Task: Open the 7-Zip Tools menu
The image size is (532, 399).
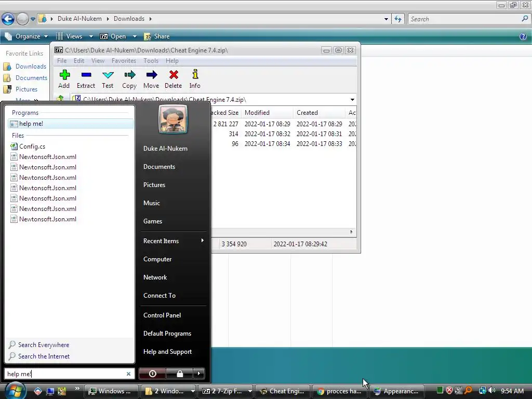Action: click(151, 61)
